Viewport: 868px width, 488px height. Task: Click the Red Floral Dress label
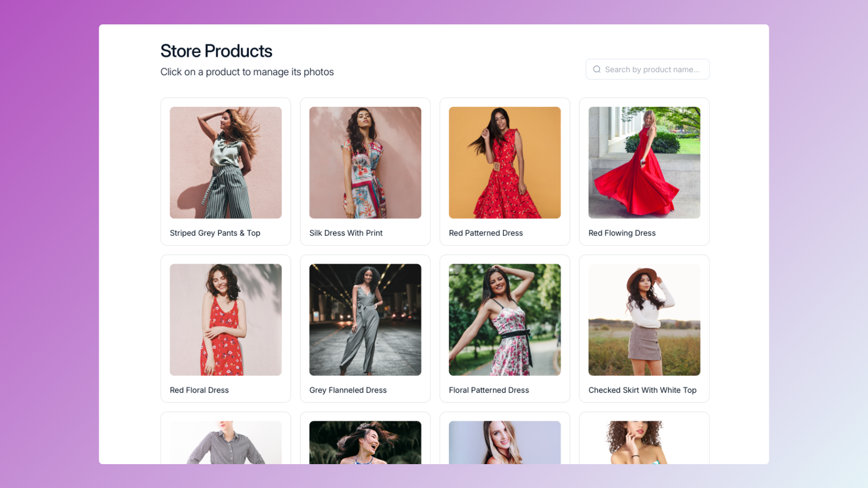tap(199, 390)
